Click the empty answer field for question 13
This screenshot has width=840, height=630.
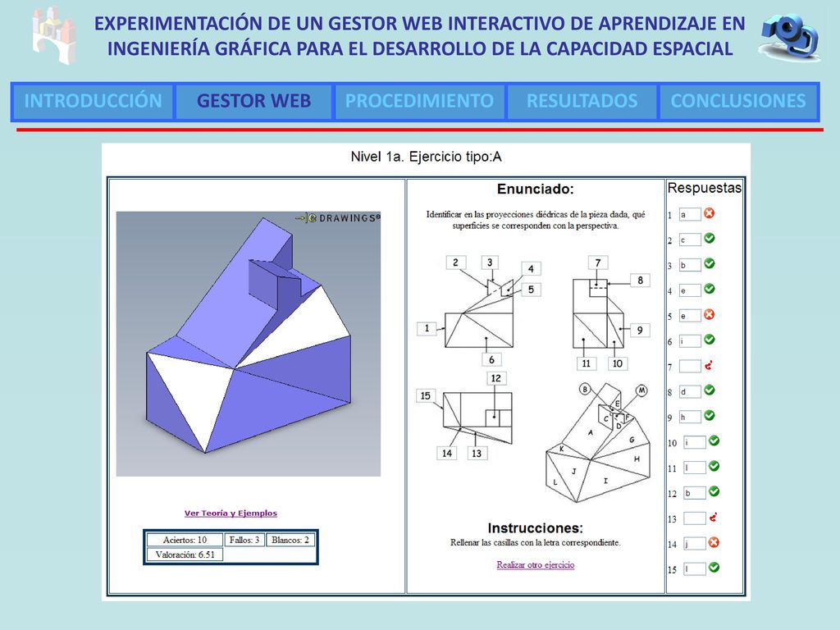pyautogui.click(x=695, y=518)
